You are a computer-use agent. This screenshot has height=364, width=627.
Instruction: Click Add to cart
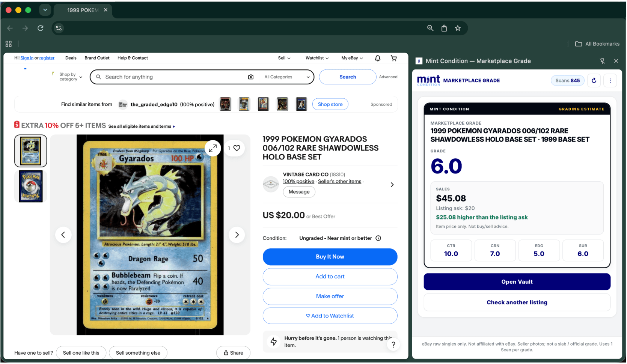pos(330,277)
